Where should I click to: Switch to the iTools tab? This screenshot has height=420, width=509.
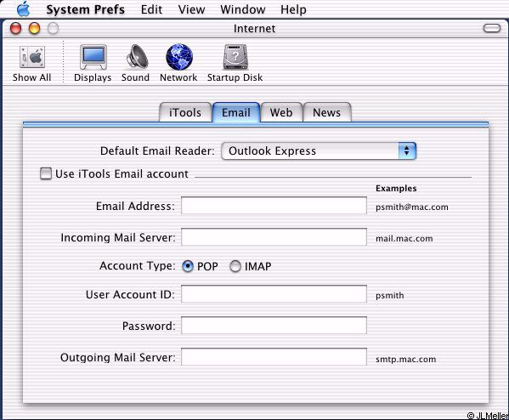click(x=185, y=112)
